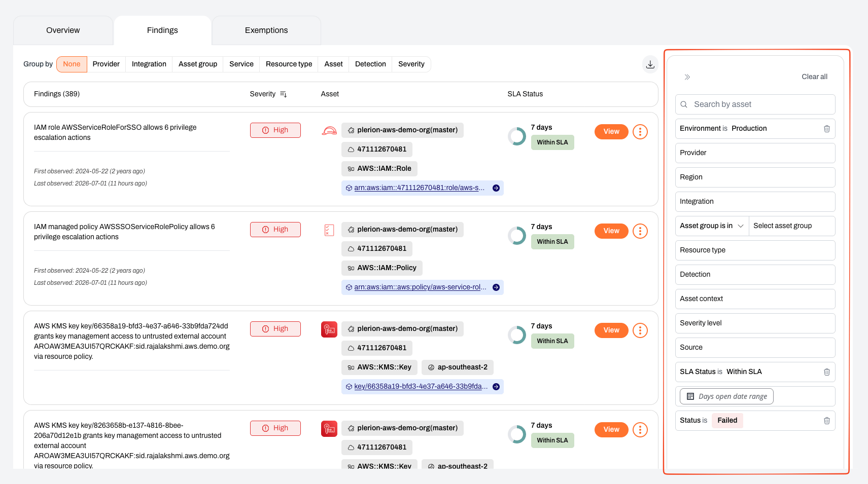This screenshot has height=484, width=868.
Task: Click the Within SLA value of the SLA Status filter
Action: [744, 372]
